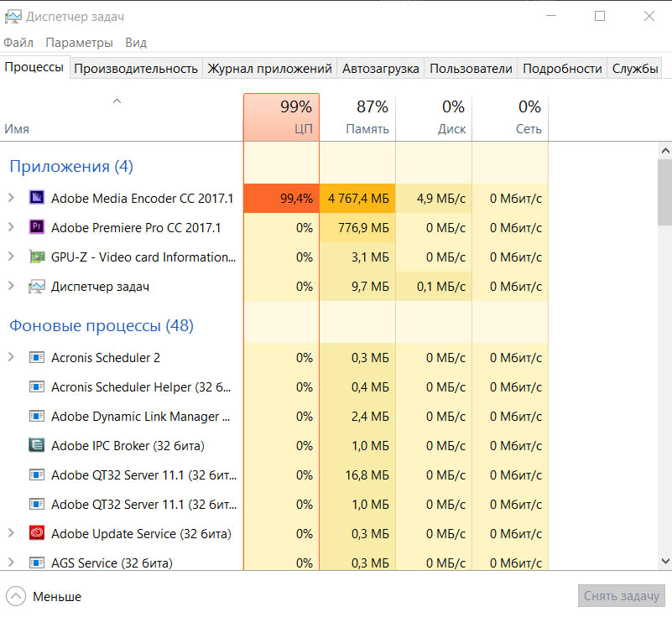Click the Adobe Dynamic Link Manager icon

pyautogui.click(x=37, y=416)
